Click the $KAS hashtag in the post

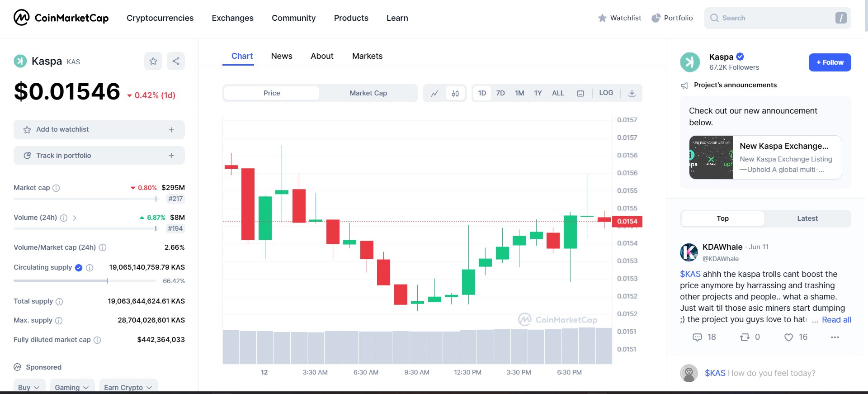click(690, 274)
